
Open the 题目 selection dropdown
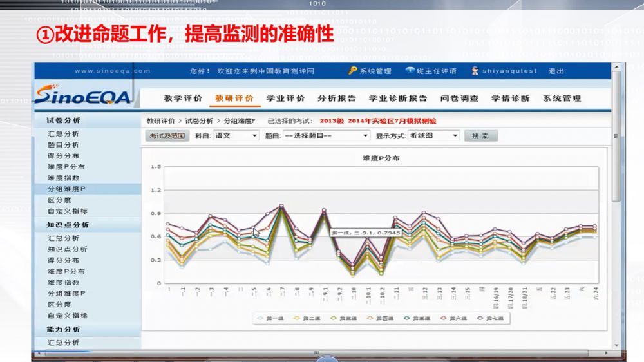click(x=326, y=136)
